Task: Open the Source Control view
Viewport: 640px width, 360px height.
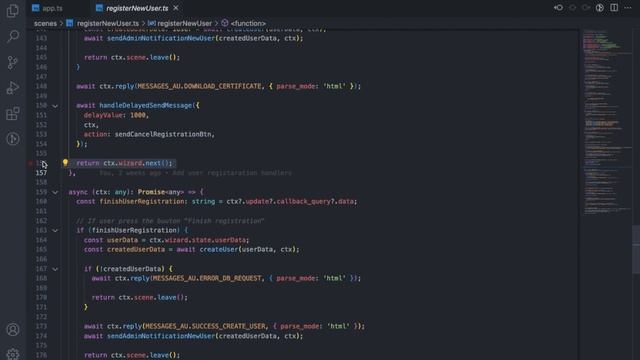Action: coord(13,62)
